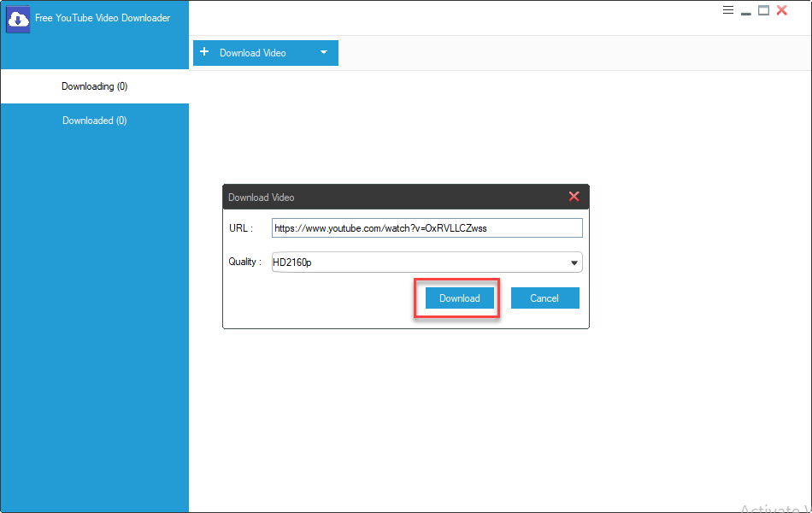Switch to the Downloading (0) tab

tap(94, 86)
